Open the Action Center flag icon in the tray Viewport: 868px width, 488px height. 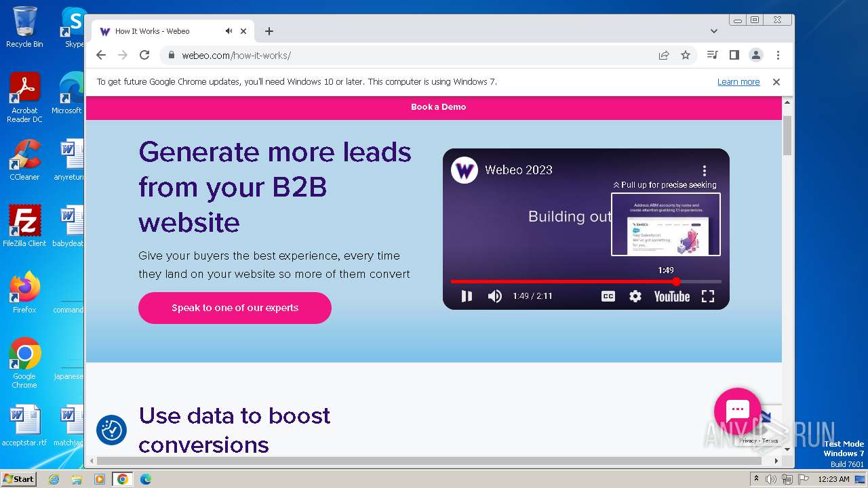(x=804, y=479)
